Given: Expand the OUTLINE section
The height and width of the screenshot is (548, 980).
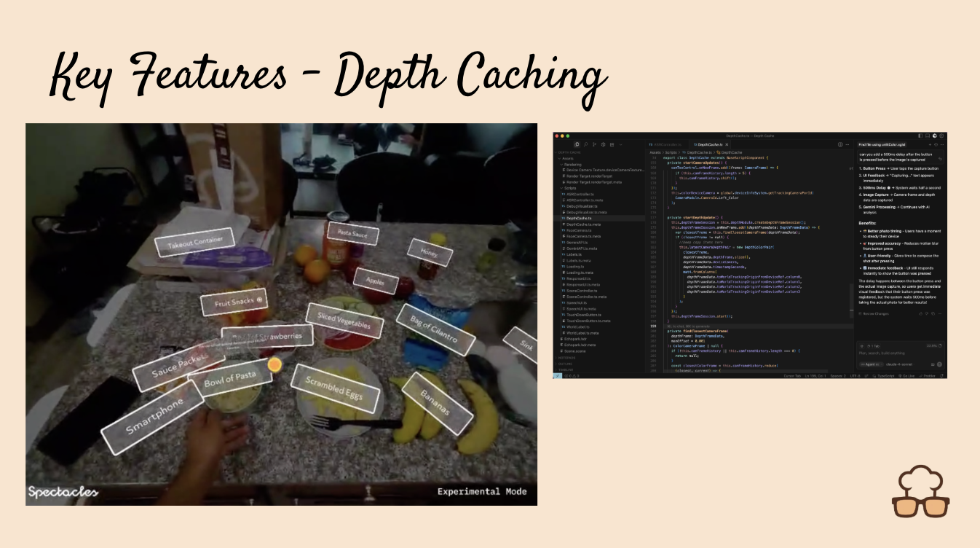Looking at the screenshot, I should 564,364.
